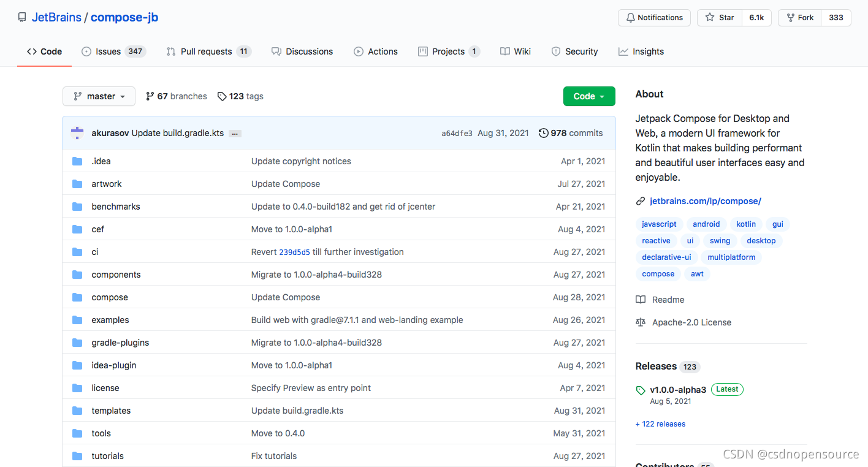
Task: Open the JetBrains organization link
Action: click(56, 17)
